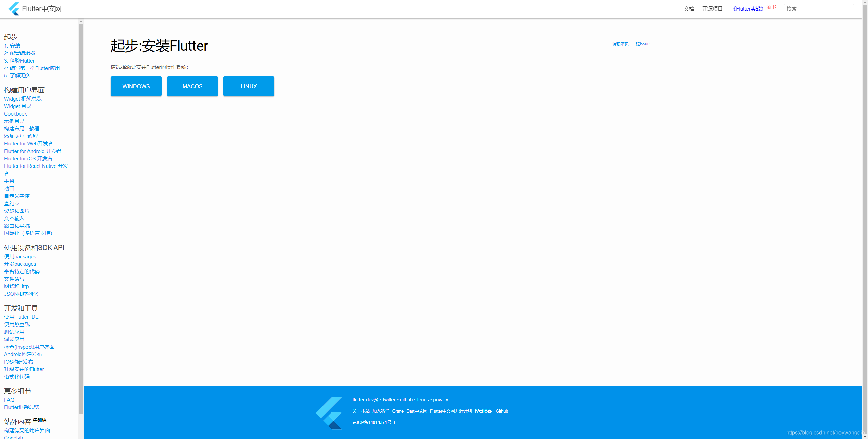This screenshot has height=439, width=868.
Task: Open 添加交互- 教程 link
Action: tap(21, 136)
